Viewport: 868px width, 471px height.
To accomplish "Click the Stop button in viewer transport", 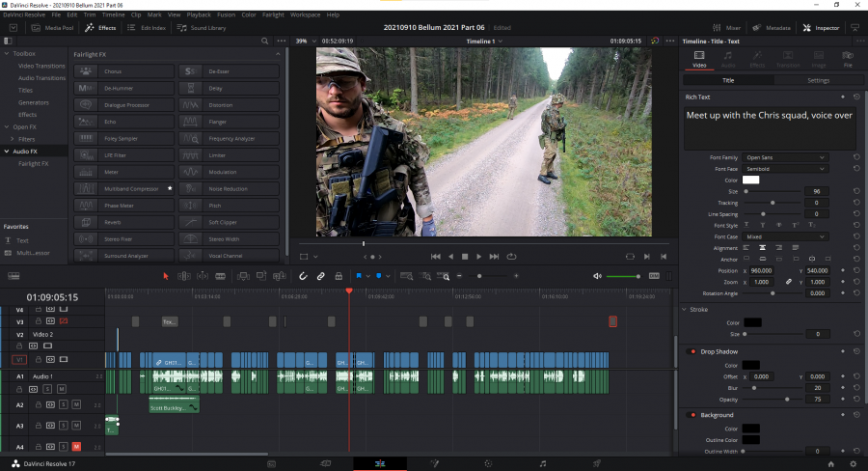I will coord(465,257).
